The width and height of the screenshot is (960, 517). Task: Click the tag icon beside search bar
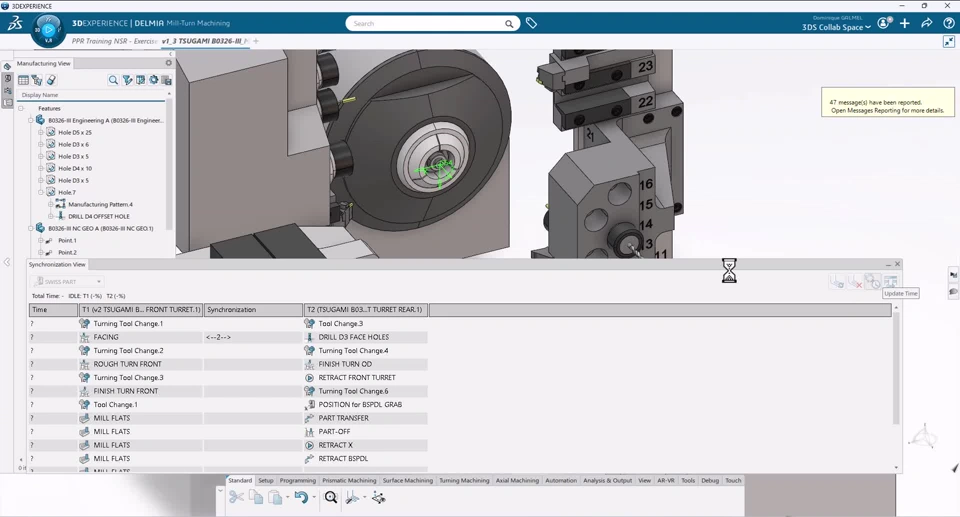[x=531, y=23]
